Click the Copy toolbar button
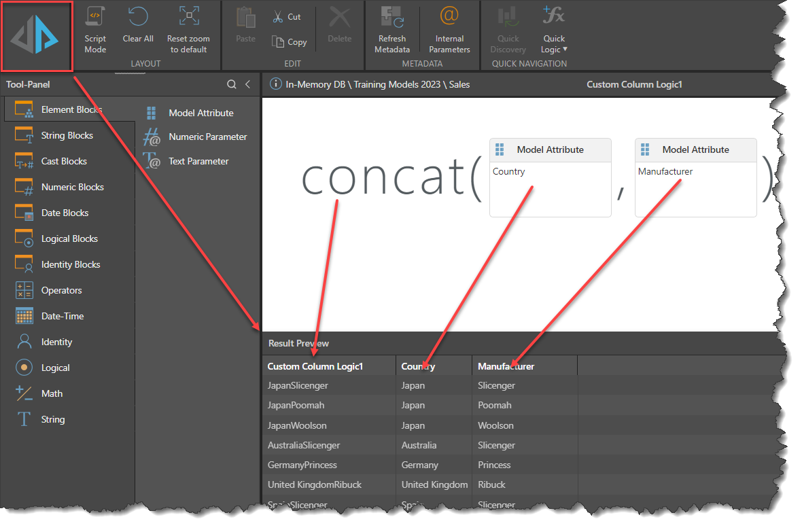The image size is (802, 532). coord(290,42)
